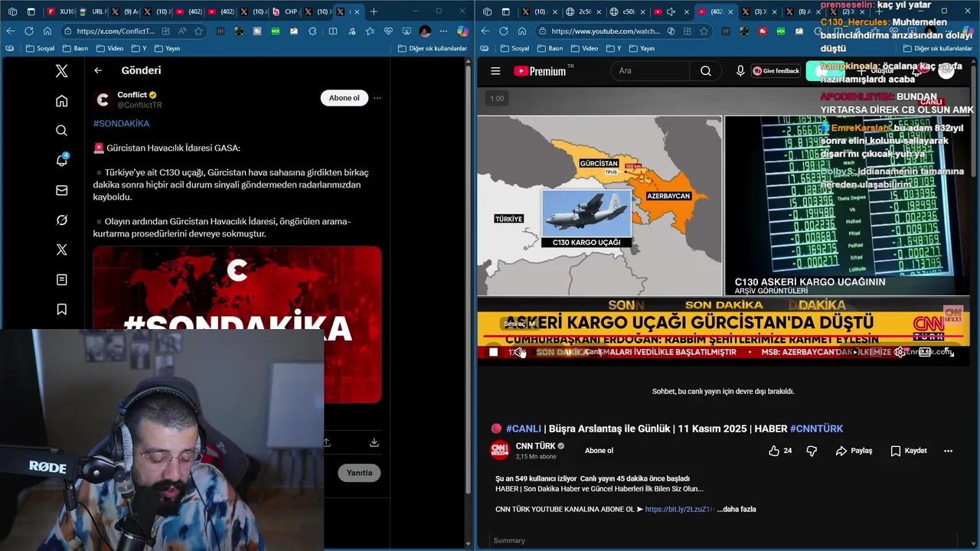Click the Yanıtla reply button

359,473
